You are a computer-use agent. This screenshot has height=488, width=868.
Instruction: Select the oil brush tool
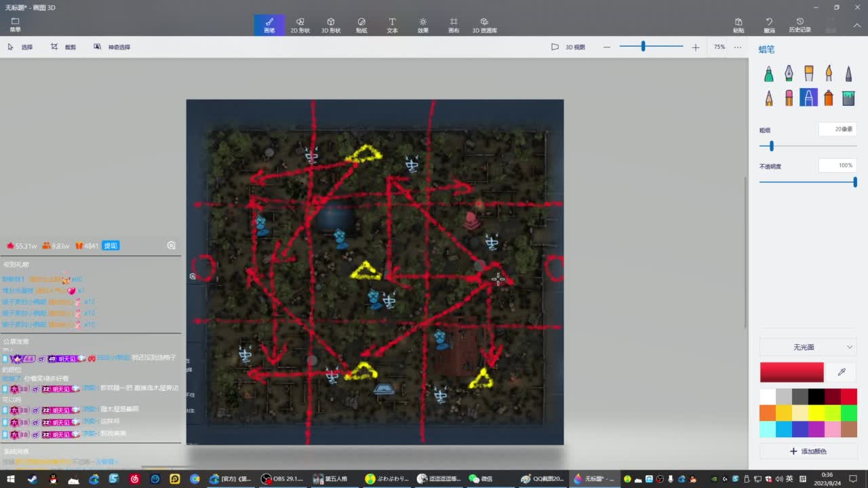(x=808, y=74)
